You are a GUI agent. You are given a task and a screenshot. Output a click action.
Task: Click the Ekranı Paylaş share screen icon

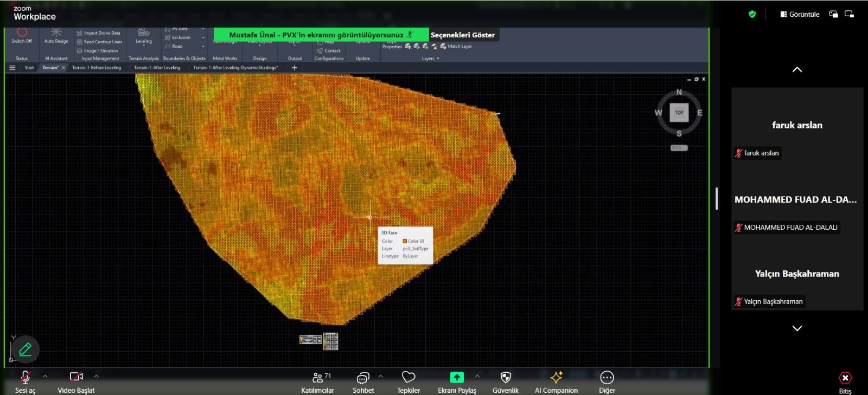pos(457,378)
